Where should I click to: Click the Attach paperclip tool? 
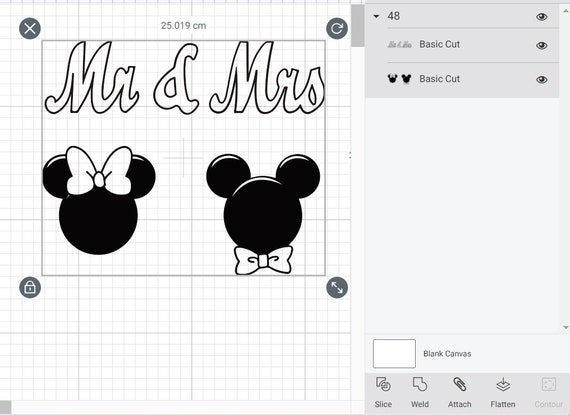coord(459,392)
